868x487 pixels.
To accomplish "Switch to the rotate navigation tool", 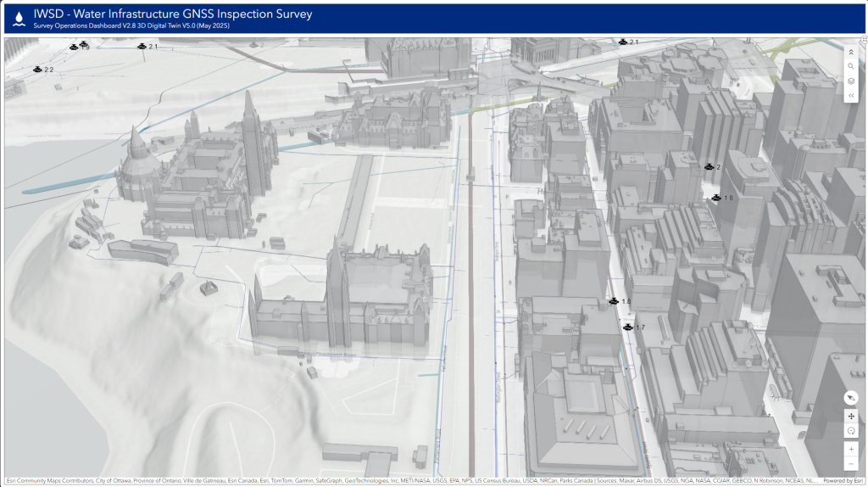I will (x=850, y=431).
